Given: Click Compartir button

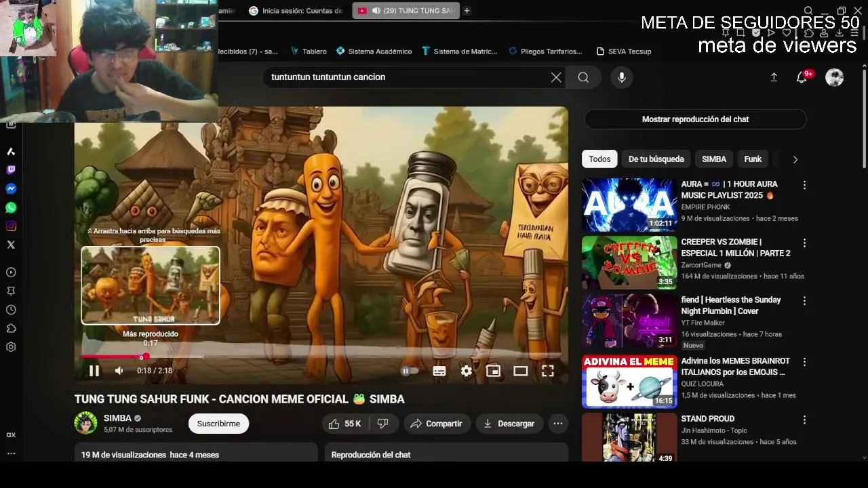Looking at the screenshot, I should (x=437, y=424).
